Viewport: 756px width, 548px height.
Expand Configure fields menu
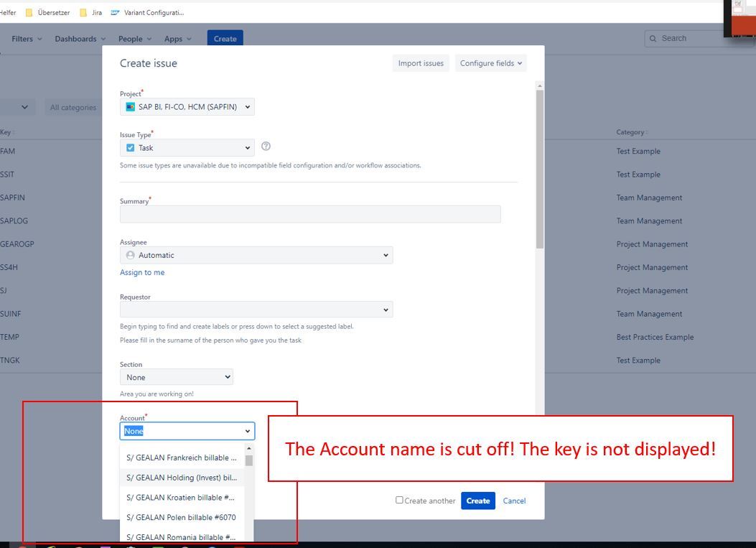[x=491, y=63]
